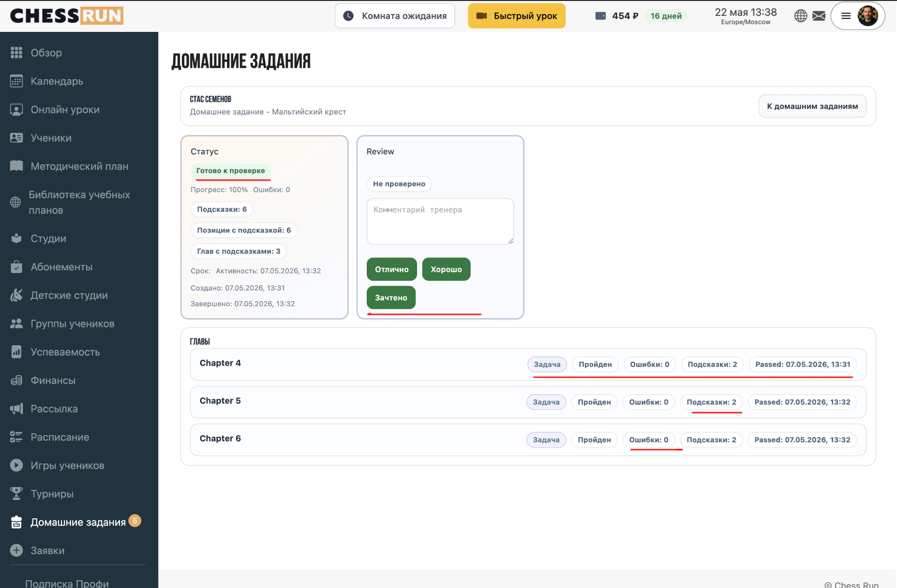Open Chapter 6 row title
This screenshot has width=897, height=588.
coord(220,439)
